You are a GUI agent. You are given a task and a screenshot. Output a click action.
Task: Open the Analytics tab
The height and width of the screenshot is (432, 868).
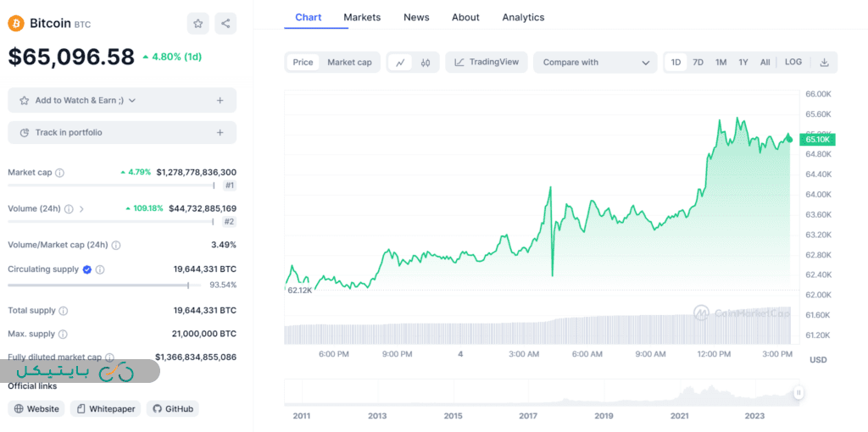point(523,17)
